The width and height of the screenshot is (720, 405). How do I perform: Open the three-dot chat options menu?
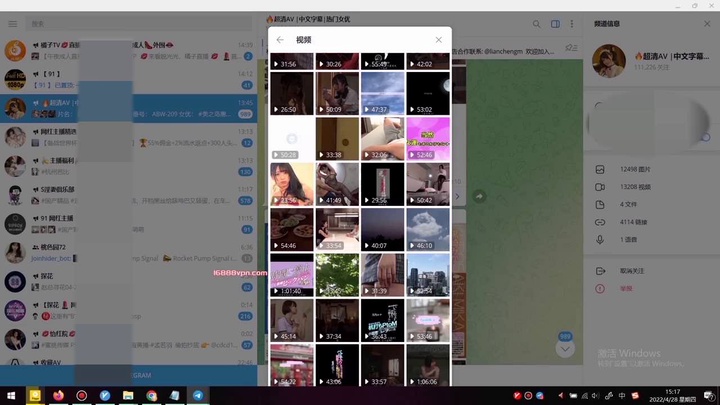point(573,23)
